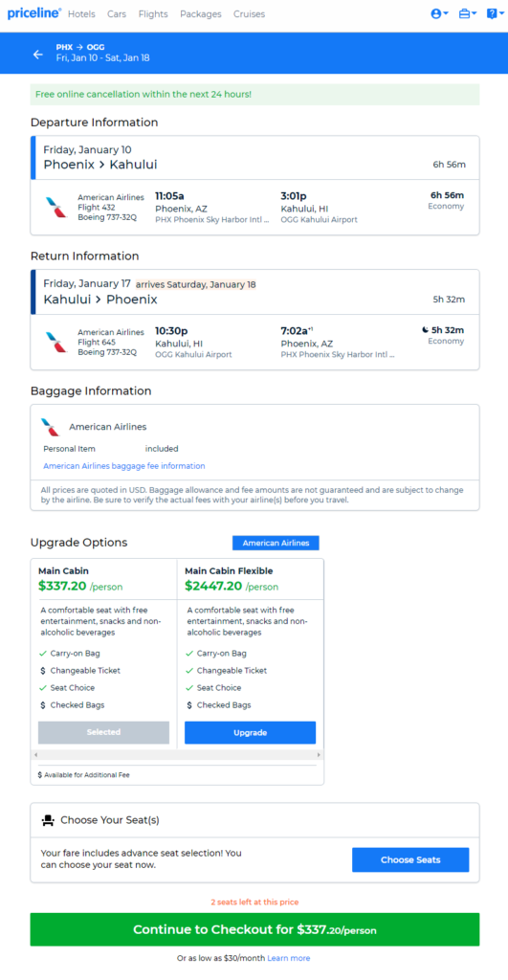The image size is (508, 980).
Task: Expand the dropdown caret next to the briefcase icon
Action: 475,13
